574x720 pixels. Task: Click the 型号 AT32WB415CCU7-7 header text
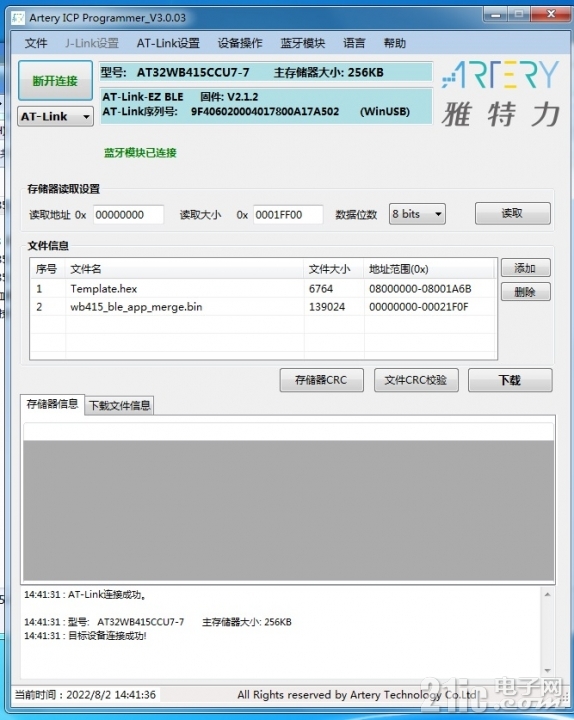click(175, 73)
